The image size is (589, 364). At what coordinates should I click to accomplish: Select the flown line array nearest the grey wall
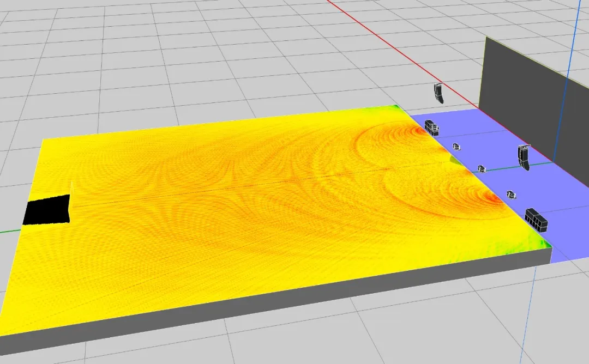[x=524, y=157]
